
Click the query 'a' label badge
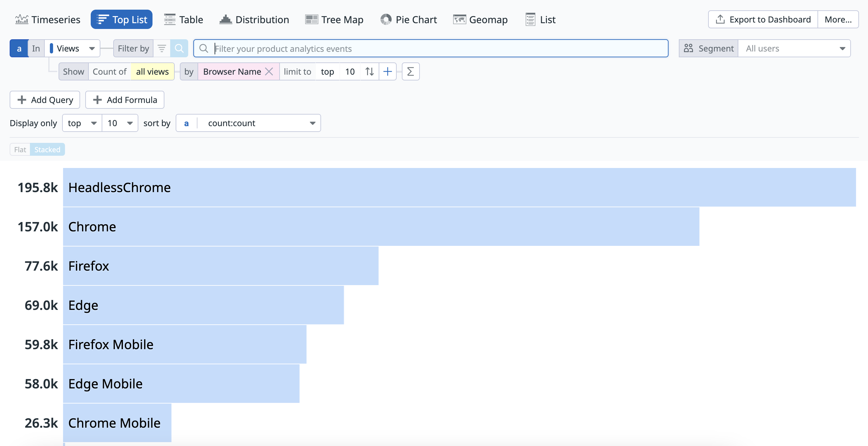19,49
